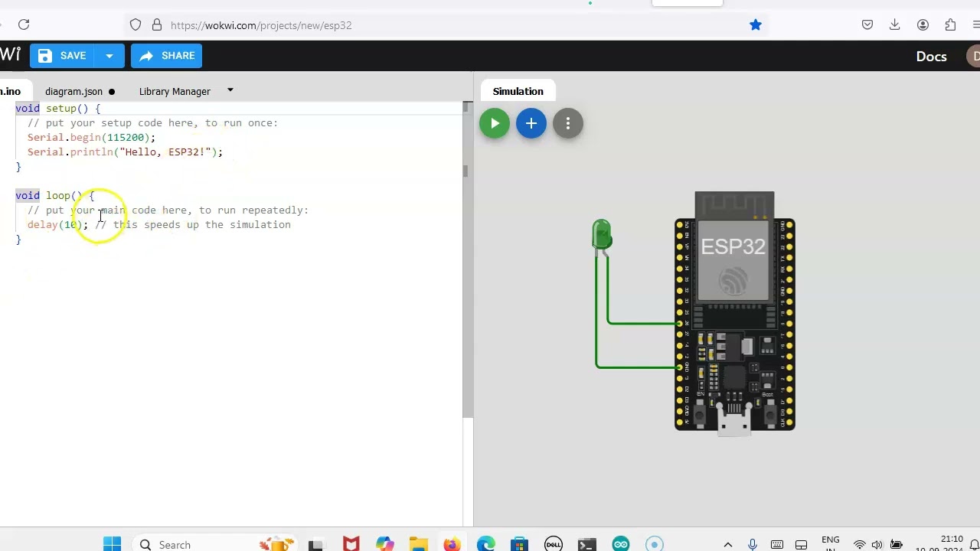Open the Docs link

(931, 57)
